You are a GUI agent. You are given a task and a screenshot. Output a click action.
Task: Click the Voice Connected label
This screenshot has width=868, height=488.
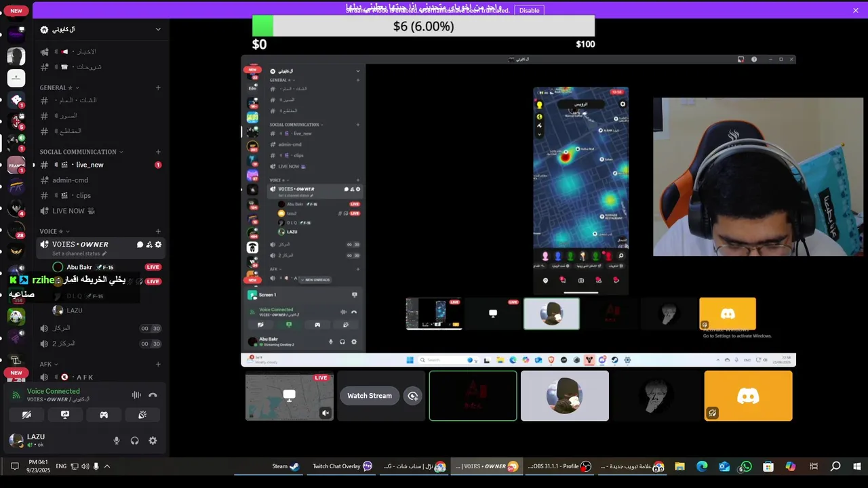(54, 391)
